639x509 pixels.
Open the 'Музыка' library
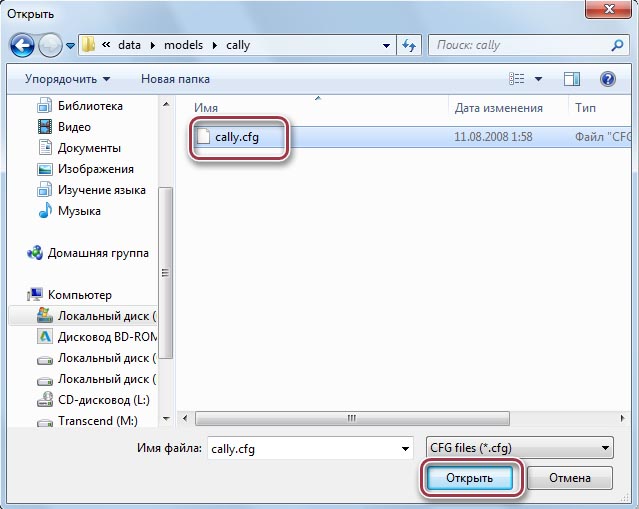pos(79,211)
